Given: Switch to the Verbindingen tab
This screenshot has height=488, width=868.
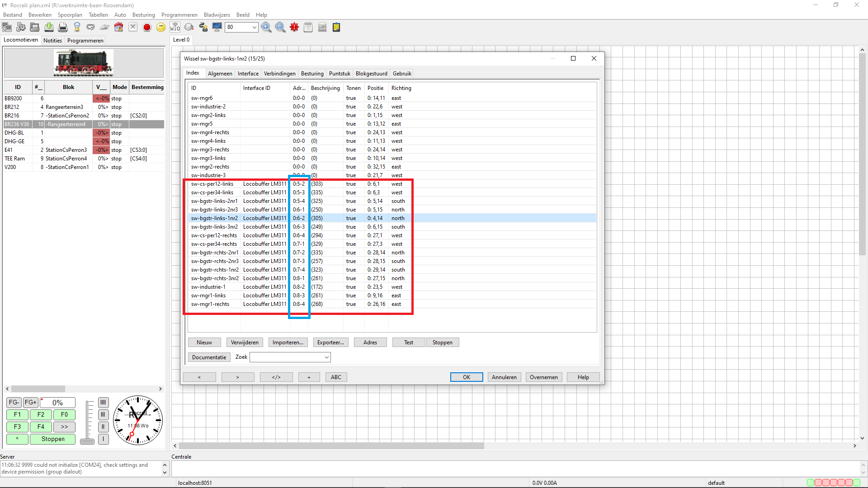Looking at the screenshot, I should pos(279,74).
